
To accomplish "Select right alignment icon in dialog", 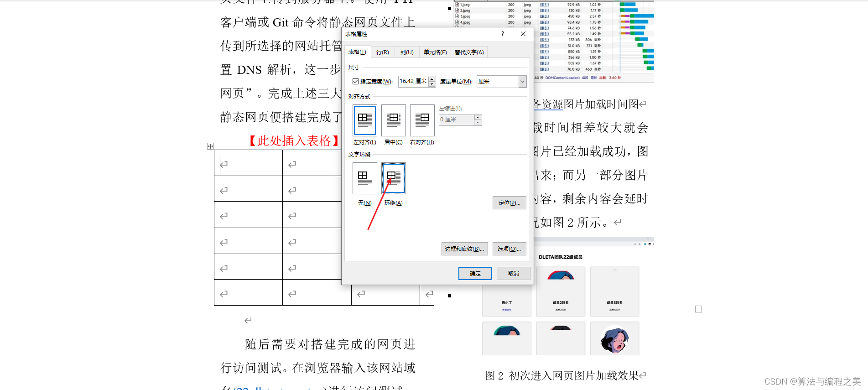I will (x=422, y=120).
